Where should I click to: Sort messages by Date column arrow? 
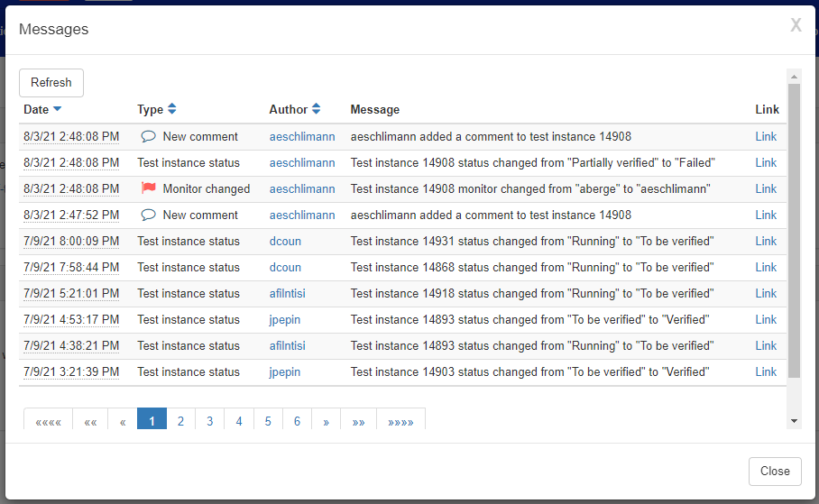click(x=58, y=109)
